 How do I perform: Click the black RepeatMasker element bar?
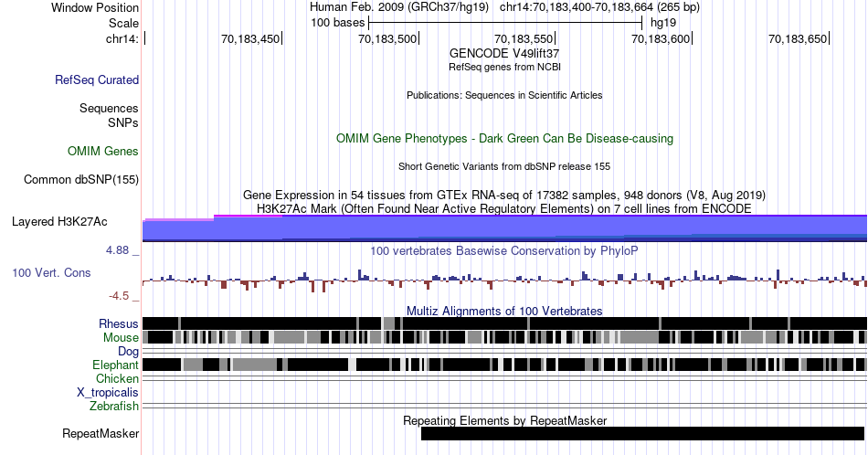642,433
